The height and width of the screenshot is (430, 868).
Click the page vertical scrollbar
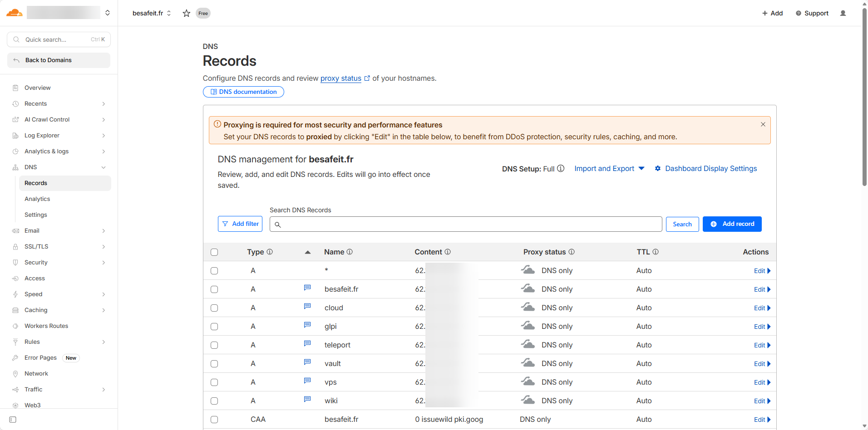click(864, 97)
